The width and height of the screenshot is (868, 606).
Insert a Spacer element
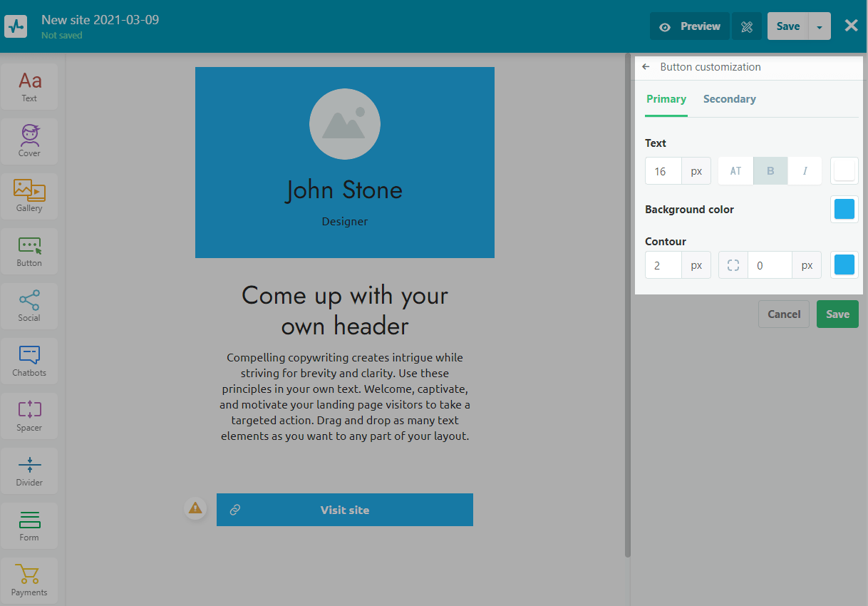click(29, 415)
